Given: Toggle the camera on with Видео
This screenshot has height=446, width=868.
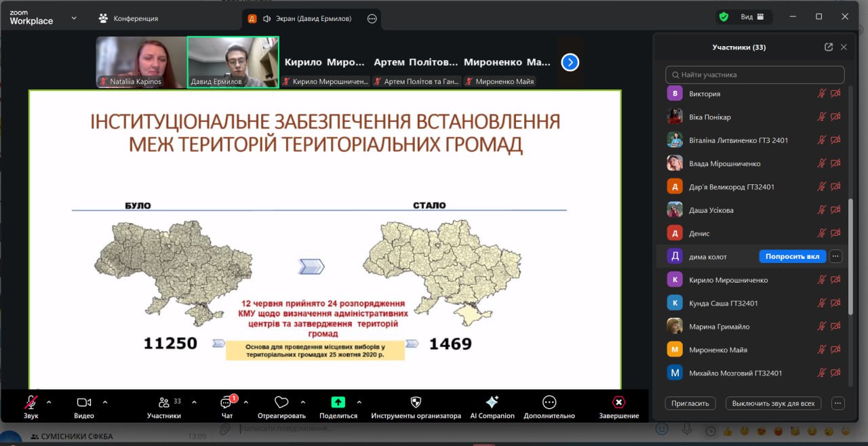Looking at the screenshot, I should click(x=84, y=403).
